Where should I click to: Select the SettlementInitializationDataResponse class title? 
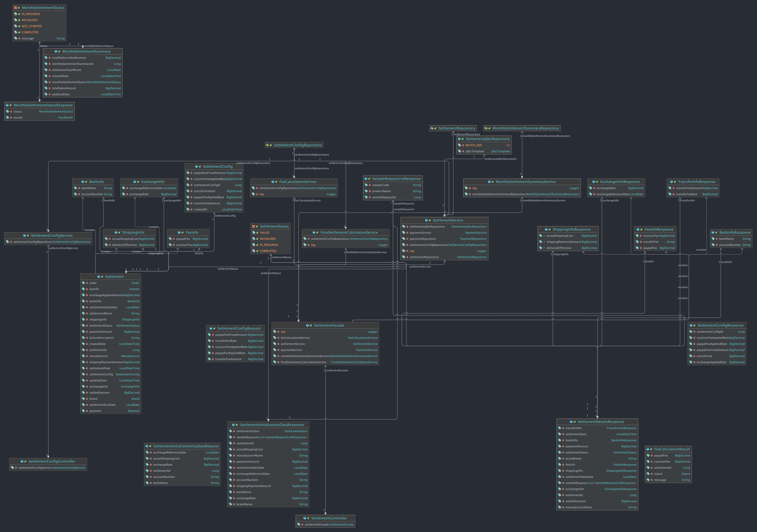click(272, 425)
